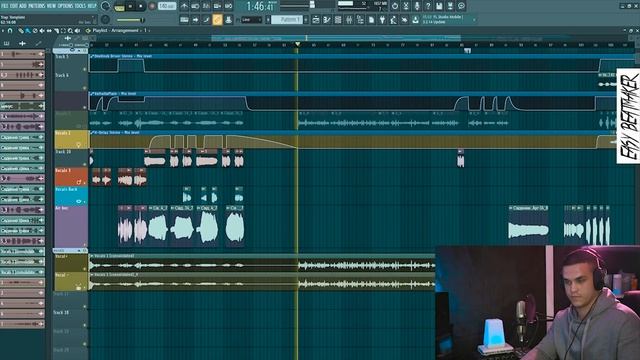Toggle step editing mode icon
Viewport: 640px width, 360px height.
[206, 20]
